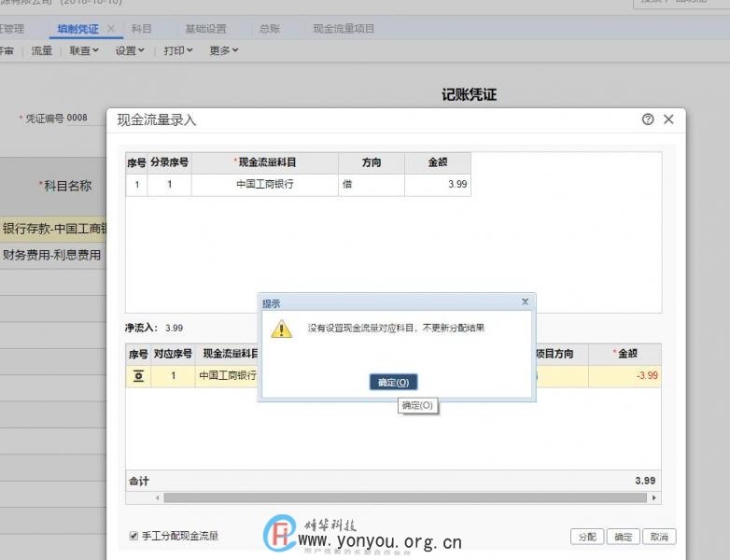Viewport: 730px width, 560px height.
Task: Click the help question mark icon
Action: (x=648, y=119)
